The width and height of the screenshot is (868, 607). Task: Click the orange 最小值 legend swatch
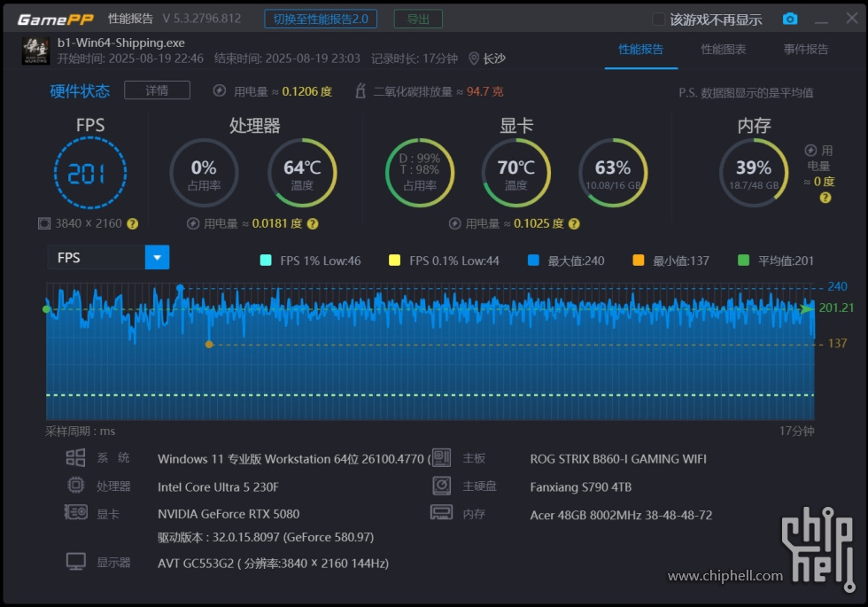point(639,261)
